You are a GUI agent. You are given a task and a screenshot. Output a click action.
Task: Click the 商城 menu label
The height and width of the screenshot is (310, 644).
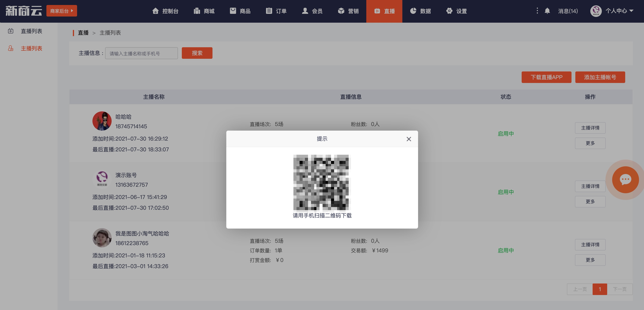209,11
